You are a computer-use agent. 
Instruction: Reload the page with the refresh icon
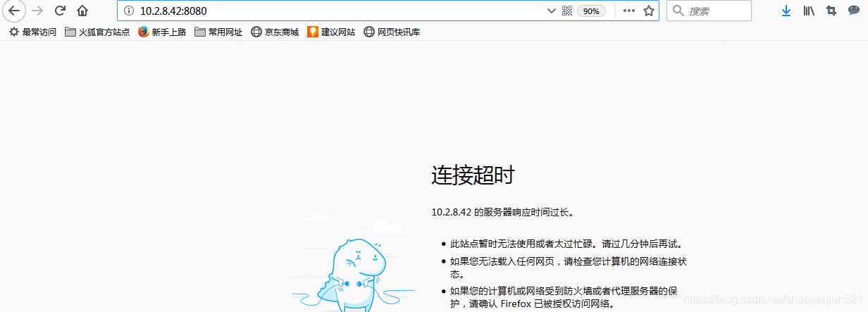tap(60, 11)
